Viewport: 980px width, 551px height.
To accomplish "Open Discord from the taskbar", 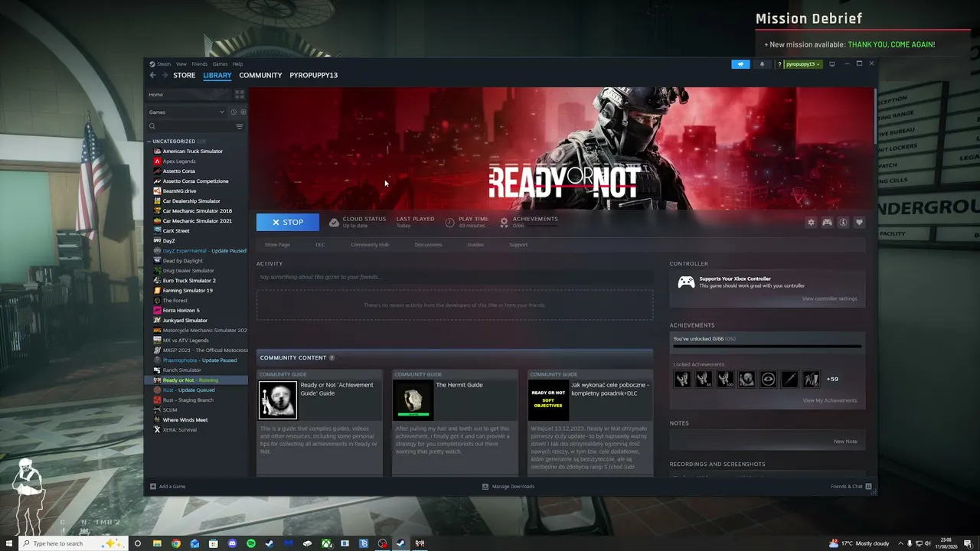I will point(233,543).
